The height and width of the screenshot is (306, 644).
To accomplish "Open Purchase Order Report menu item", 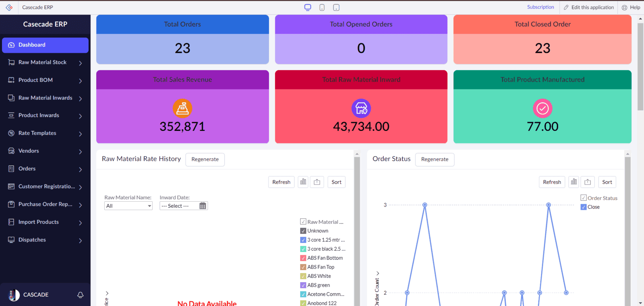I will point(45,204).
